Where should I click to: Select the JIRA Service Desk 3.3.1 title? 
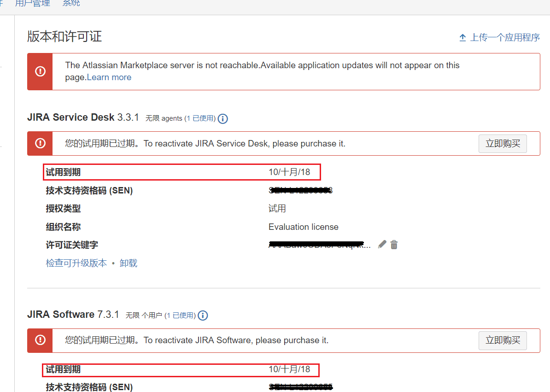click(x=83, y=117)
